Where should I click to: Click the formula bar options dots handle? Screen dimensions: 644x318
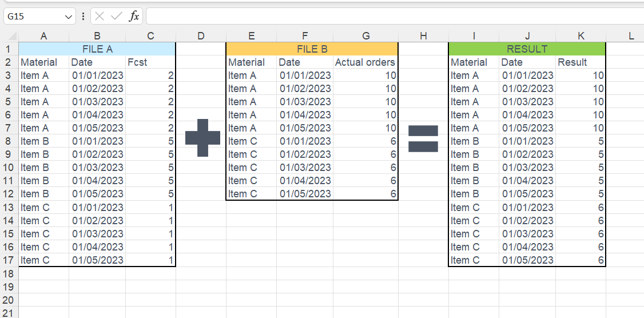84,17
